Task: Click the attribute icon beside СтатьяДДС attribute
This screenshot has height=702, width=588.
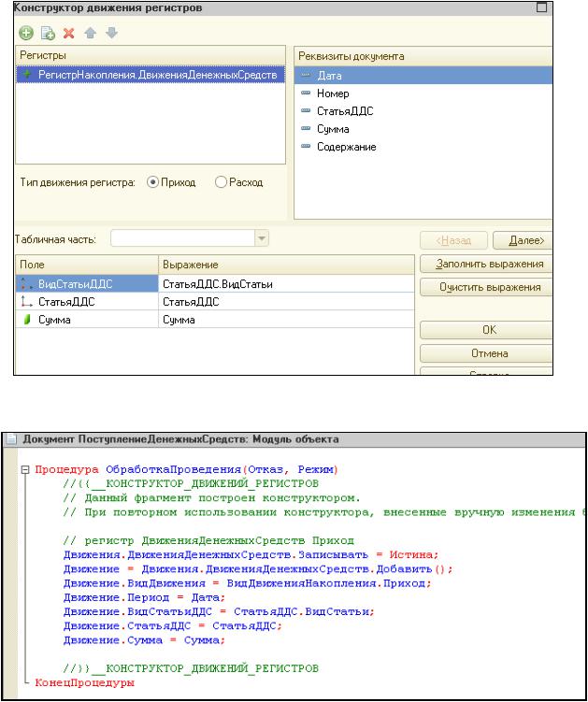Action: tap(306, 110)
